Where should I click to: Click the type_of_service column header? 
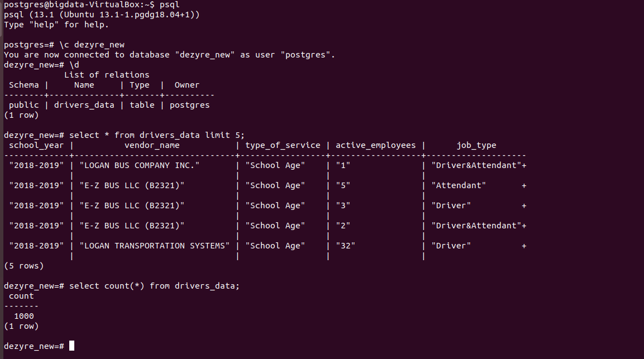283,145
